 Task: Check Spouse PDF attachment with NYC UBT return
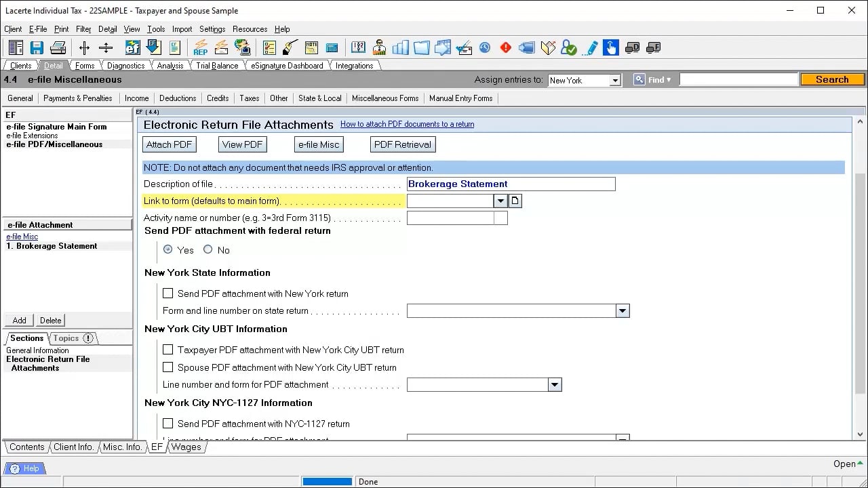pyautogui.click(x=168, y=367)
